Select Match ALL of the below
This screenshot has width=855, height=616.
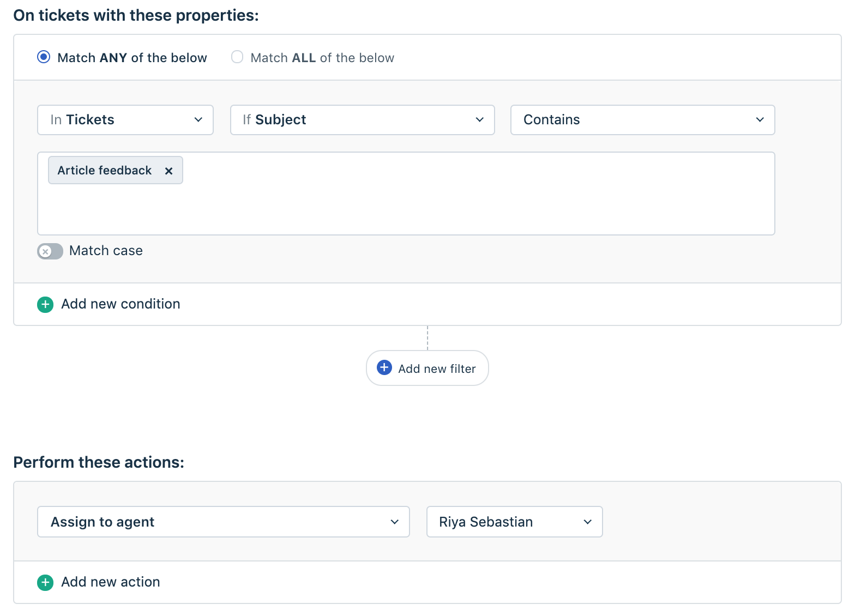pyautogui.click(x=237, y=57)
